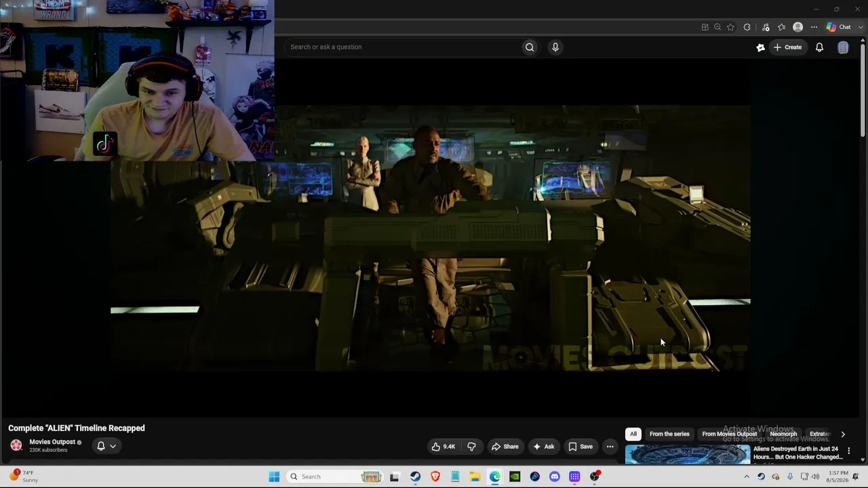Open NVIDIA app from the taskbar

[x=515, y=476]
